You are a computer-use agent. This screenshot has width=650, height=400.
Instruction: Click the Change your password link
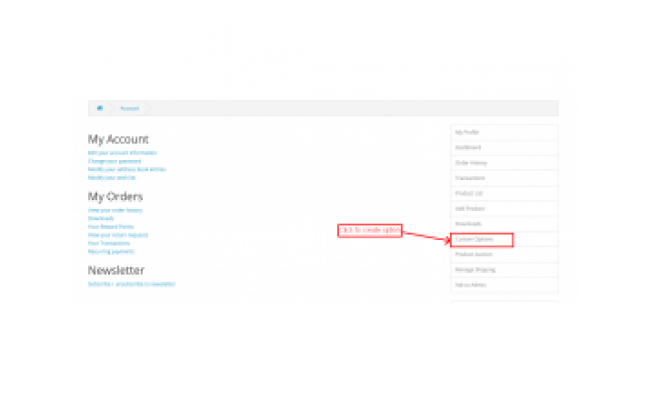pos(114,161)
